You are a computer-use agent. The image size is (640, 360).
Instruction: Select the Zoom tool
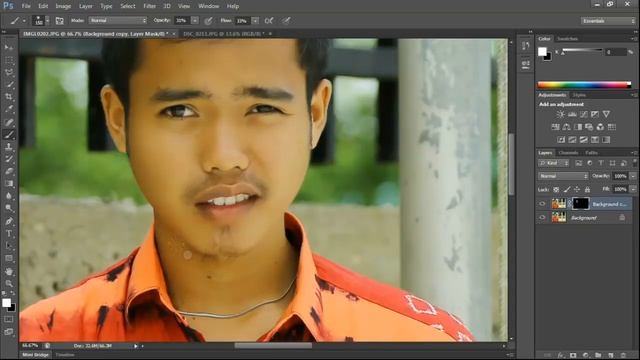point(9,283)
